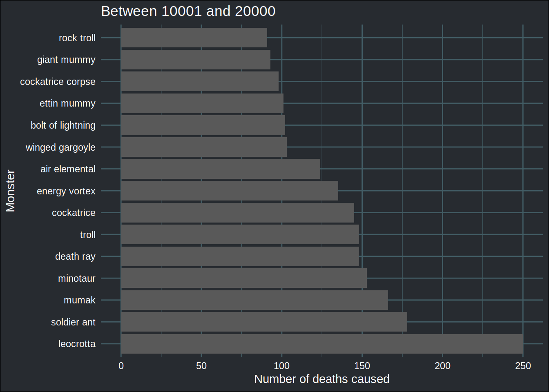Viewport: 549px width, 392px height.
Task: Click the troll bar
Action: click(240, 234)
